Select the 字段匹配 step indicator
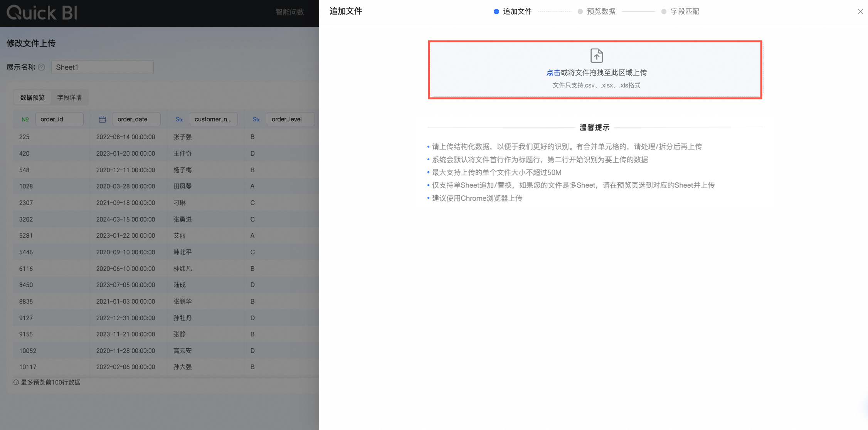 680,12
